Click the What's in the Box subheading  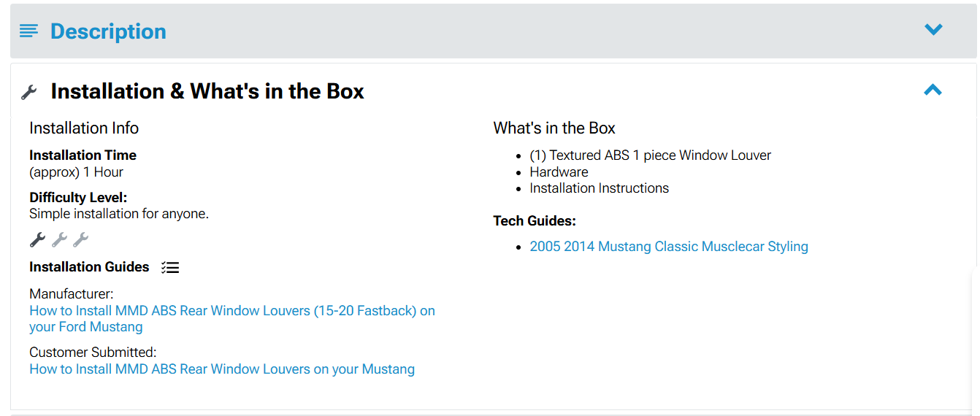554,128
